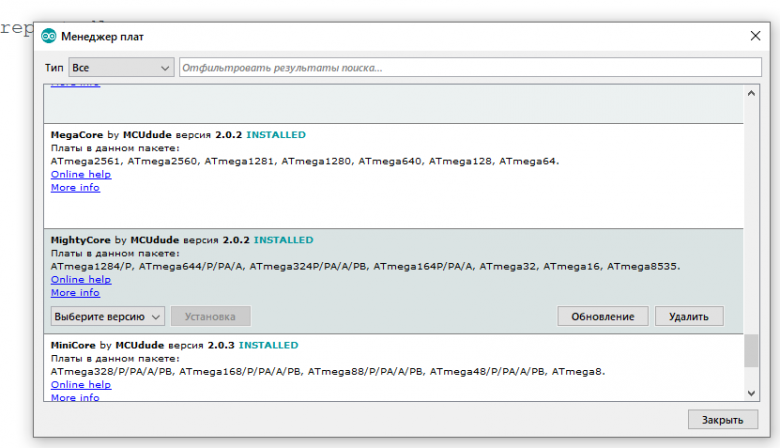Open More info link for MegaCore

click(75, 187)
